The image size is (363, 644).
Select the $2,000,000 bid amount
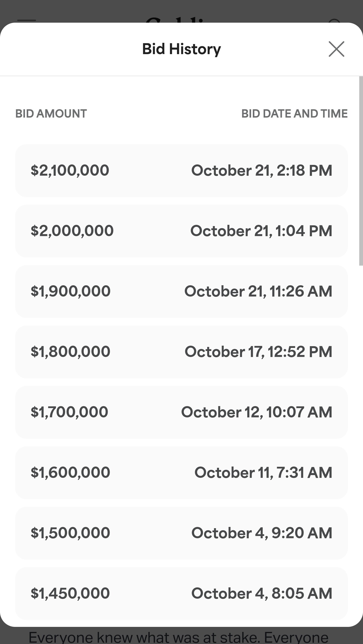72,231
